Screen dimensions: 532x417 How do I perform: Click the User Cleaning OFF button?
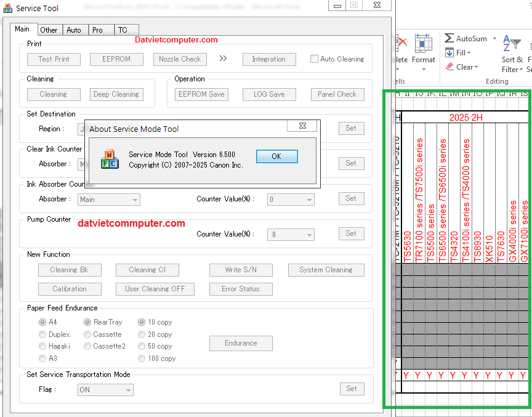155,289
